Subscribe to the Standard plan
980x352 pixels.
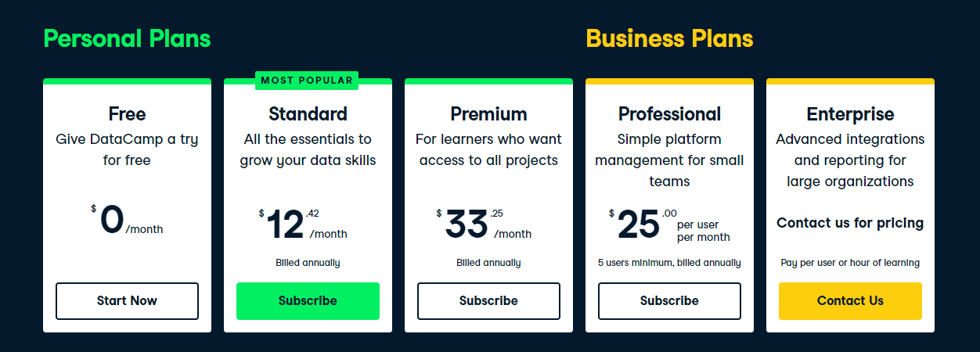[308, 301]
